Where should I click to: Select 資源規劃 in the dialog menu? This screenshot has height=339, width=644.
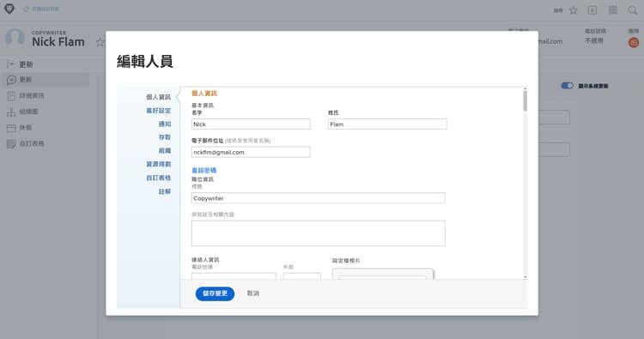pos(158,164)
